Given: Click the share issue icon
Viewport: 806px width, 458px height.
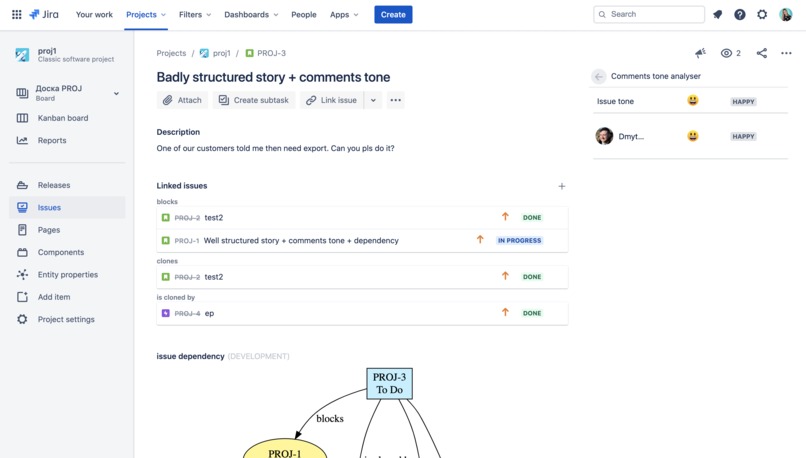Looking at the screenshot, I should point(762,53).
